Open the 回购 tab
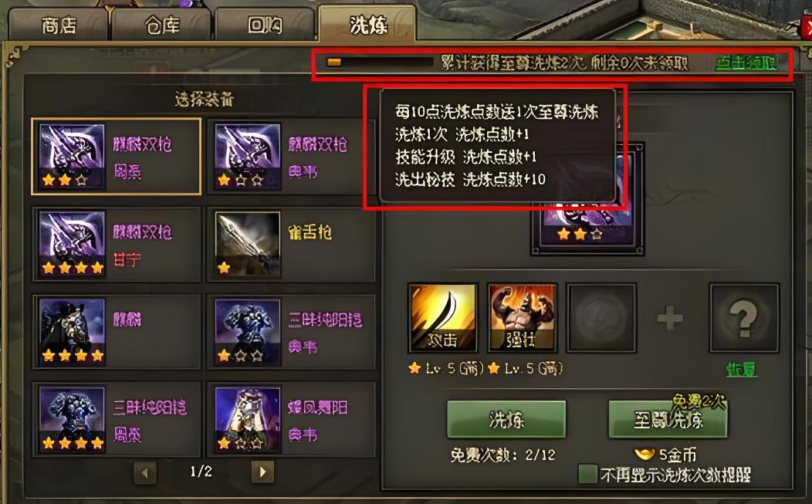This screenshot has width=812, height=504. point(264,25)
